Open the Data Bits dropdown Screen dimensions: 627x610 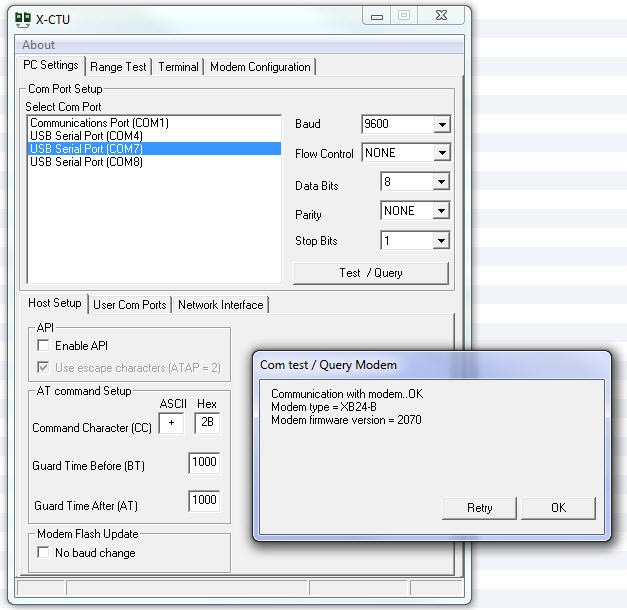(441, 183)
